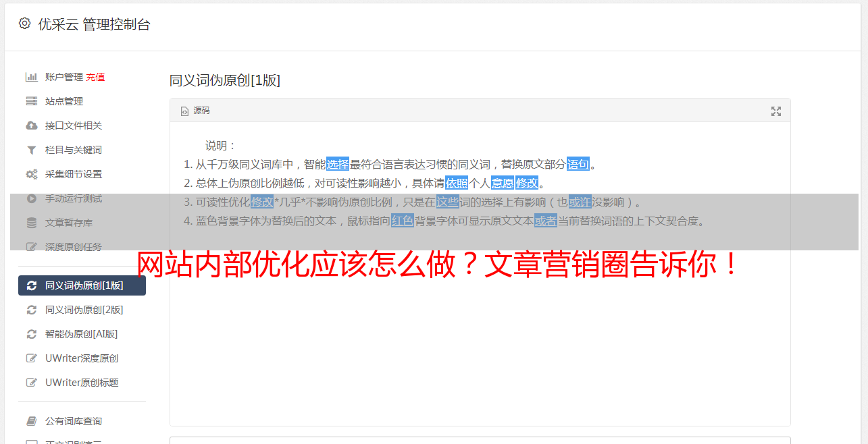Click the highlighted word 依照 in line two
868x444 pixels.
pyautogui.click(x=457, y=183)
